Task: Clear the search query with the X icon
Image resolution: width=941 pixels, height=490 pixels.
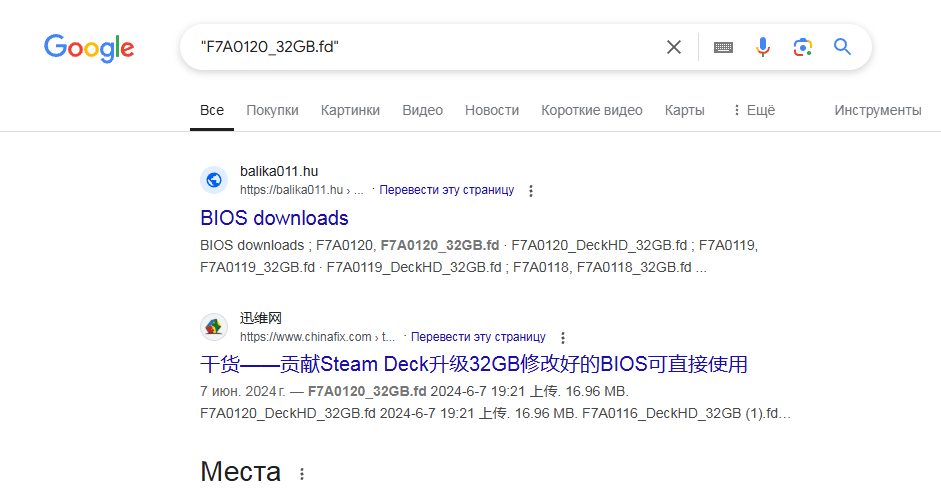Action: [674, 47]
